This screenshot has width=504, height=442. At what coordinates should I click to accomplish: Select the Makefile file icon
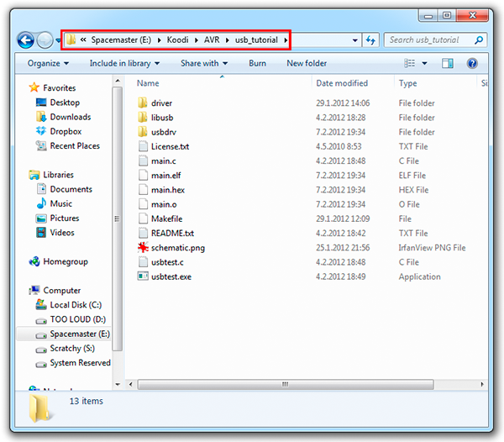[x=143, y=218]
